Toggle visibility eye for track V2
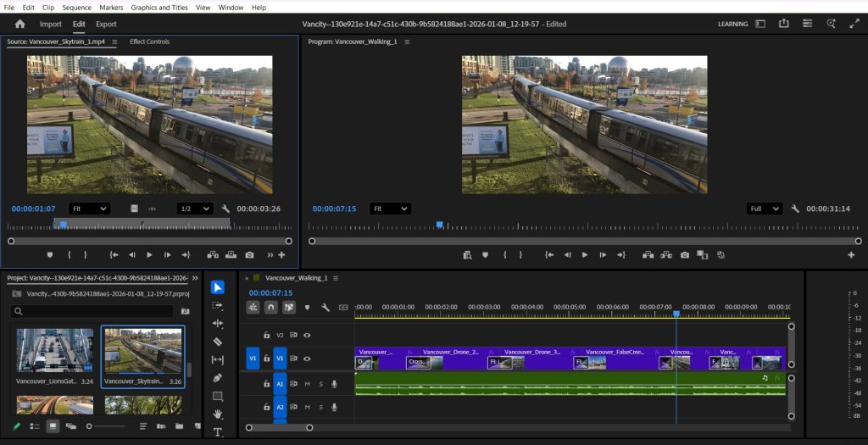This screenshot has height=445, width=868. coord(307,336)
